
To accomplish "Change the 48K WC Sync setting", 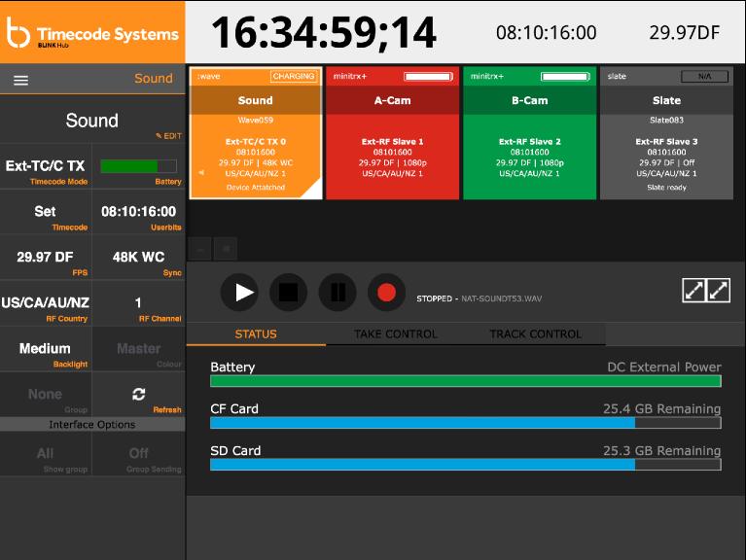I will (138, 259).
